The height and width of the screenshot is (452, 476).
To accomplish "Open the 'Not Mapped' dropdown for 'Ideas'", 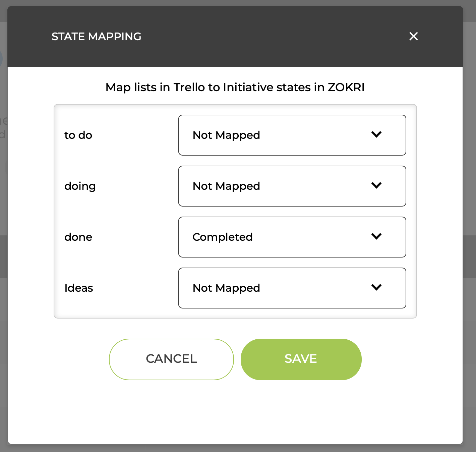I will tap(292, 288).
